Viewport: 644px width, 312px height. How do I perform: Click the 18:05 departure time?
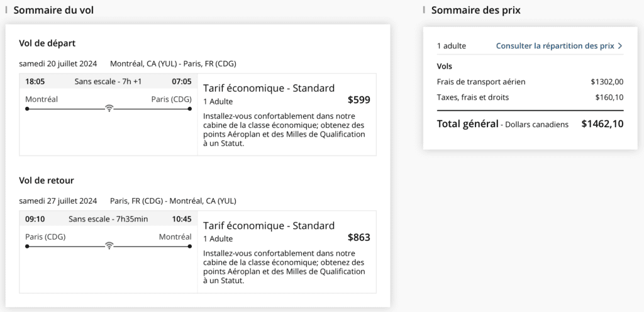click(35, 81)
